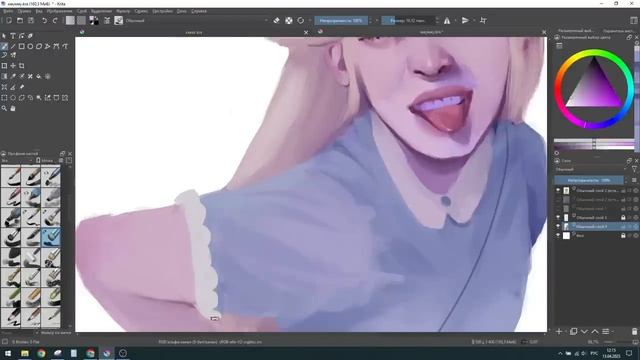Select the Ellipse shape tool
The height and width of the screenshot is (360, 640).
pos(30,47)
